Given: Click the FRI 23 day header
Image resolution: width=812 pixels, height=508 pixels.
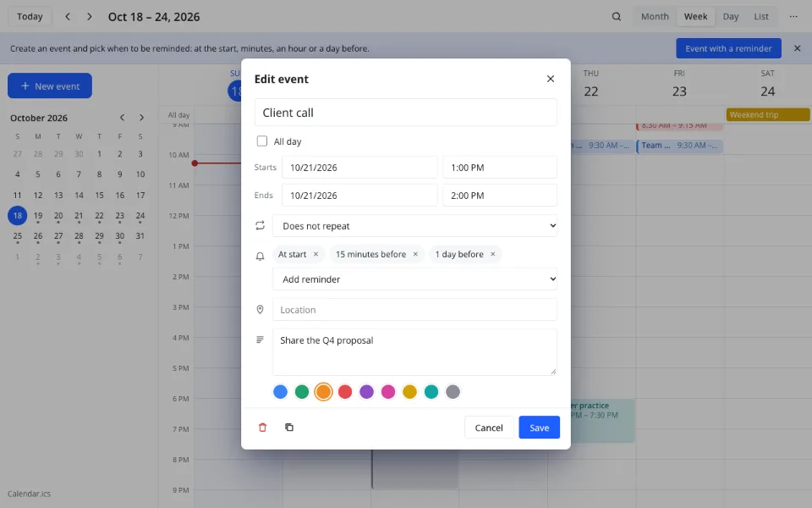Looking at the screenshot, I should [679, 84].
